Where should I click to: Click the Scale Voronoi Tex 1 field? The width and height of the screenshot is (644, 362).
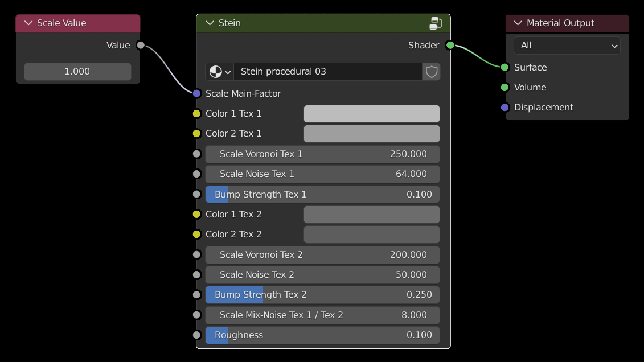tap(322, 154)
